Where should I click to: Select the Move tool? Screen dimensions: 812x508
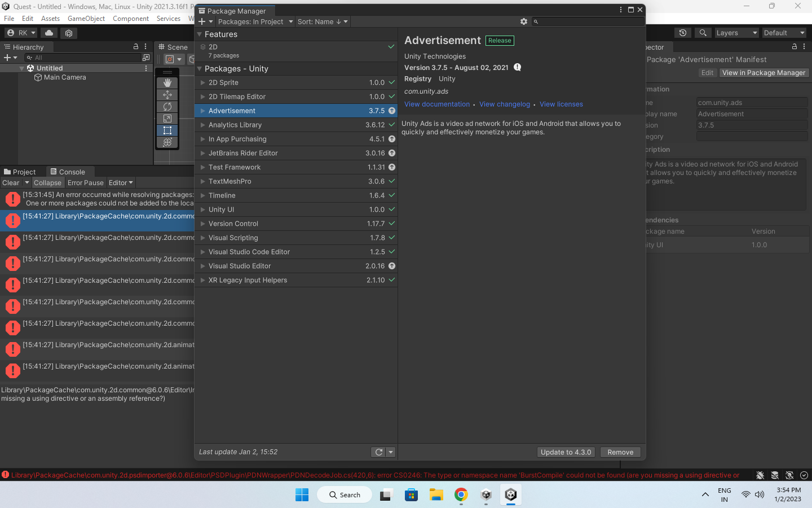pos(167,94)
